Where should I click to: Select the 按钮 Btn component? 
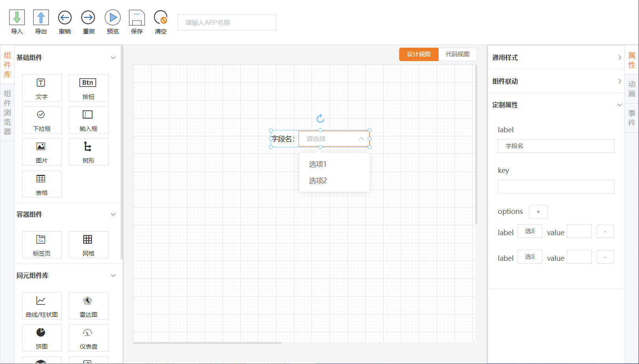[88, 88]
